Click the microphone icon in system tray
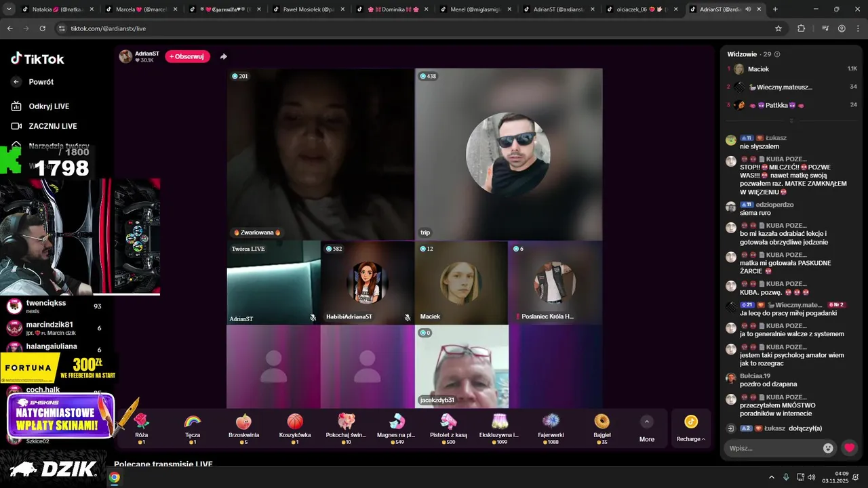 click(786, 477)
